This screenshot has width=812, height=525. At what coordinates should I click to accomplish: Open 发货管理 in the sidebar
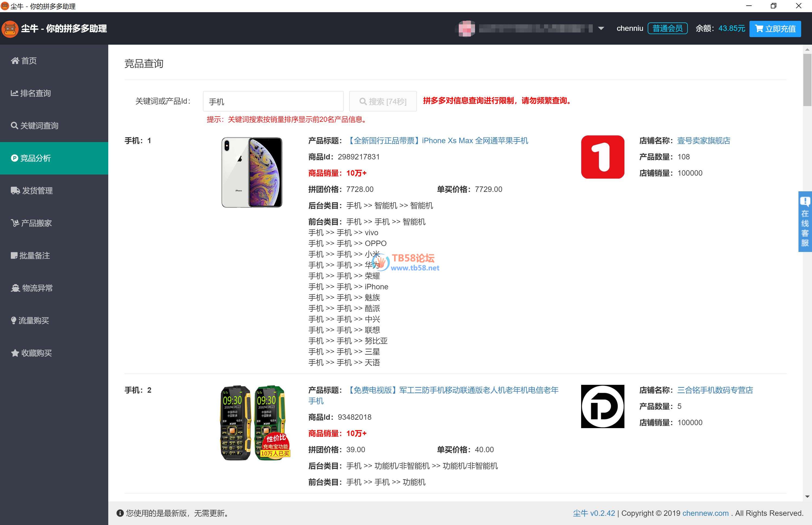[x=54, y=191]
